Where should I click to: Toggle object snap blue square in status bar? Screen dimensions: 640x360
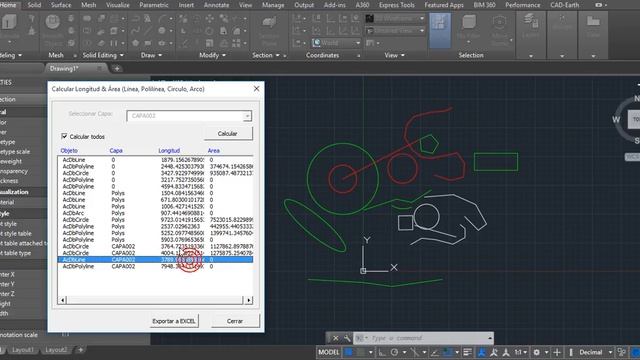pyautogui.click(x=448, y=352)
